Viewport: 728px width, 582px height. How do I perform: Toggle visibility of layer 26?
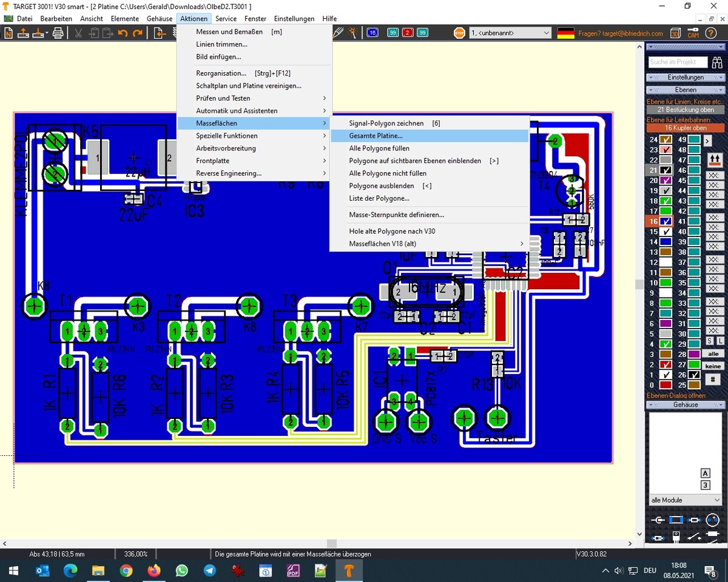694,375
